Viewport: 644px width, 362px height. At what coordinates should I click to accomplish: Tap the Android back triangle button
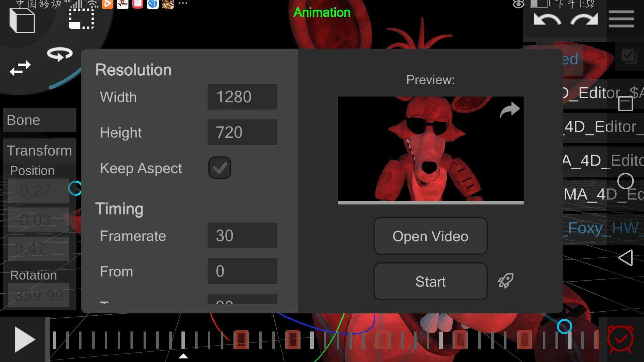coord(626,258)
